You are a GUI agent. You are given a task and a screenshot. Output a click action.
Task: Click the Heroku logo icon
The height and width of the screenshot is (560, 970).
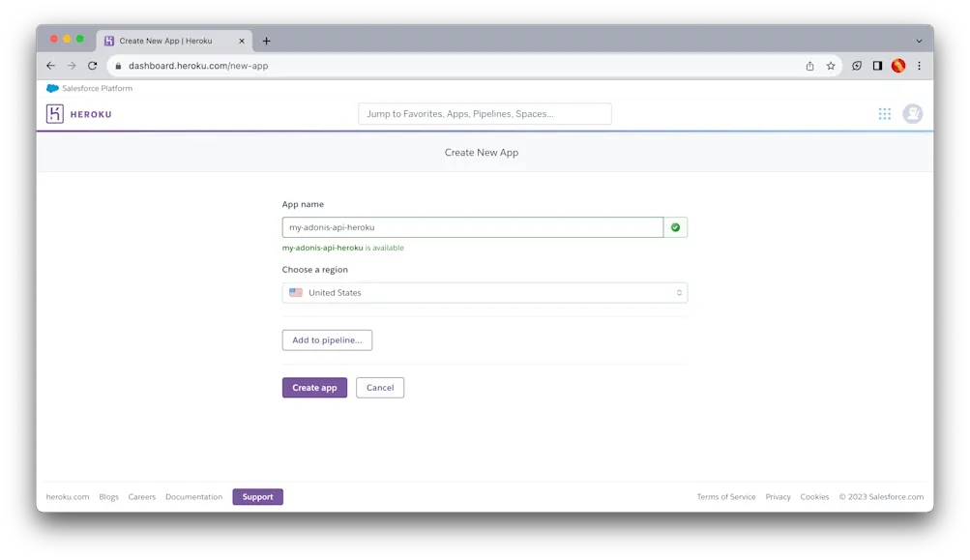(x=54, y=113)
